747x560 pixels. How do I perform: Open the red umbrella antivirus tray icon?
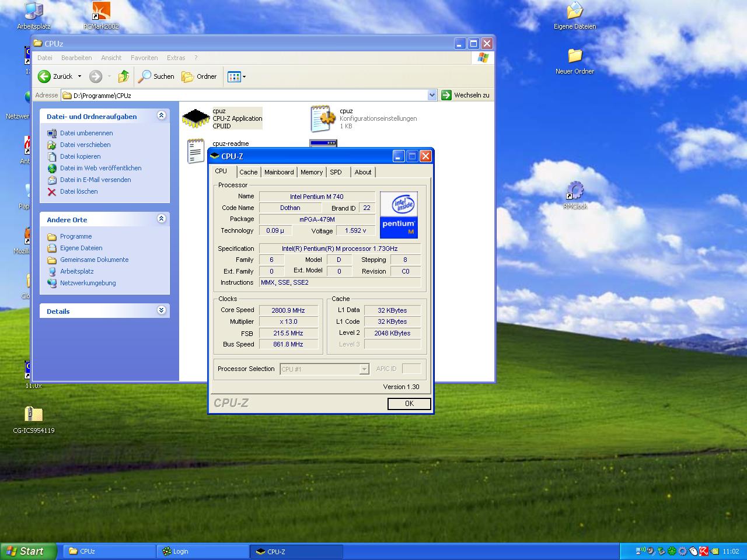(703, 551)
